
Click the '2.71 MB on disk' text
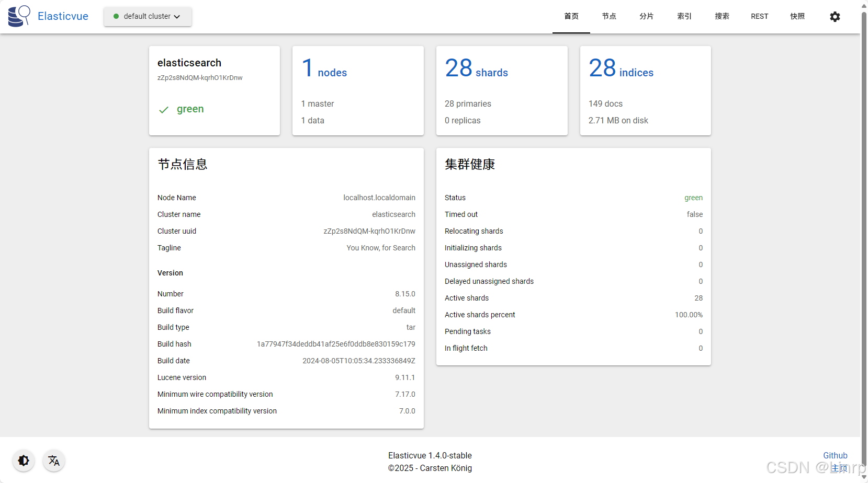(x=618, y=120)
